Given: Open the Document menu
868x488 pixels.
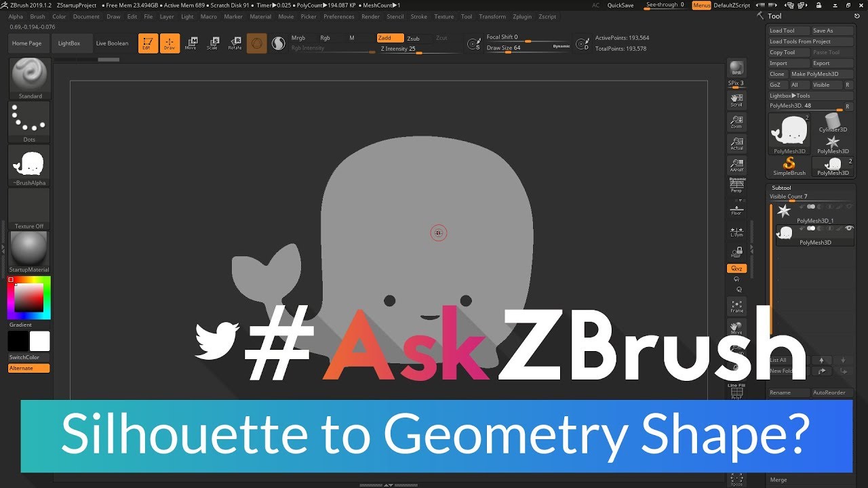Looking at the screenshot, I should 86,16.
